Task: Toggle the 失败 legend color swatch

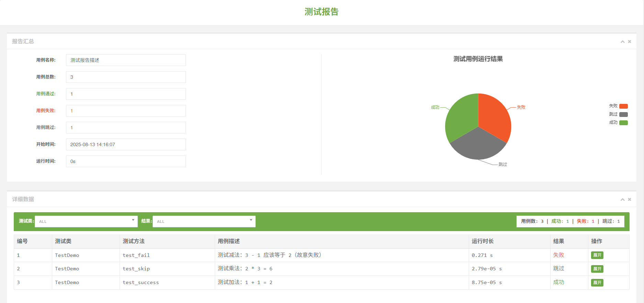Action: (x=623, y=106)
